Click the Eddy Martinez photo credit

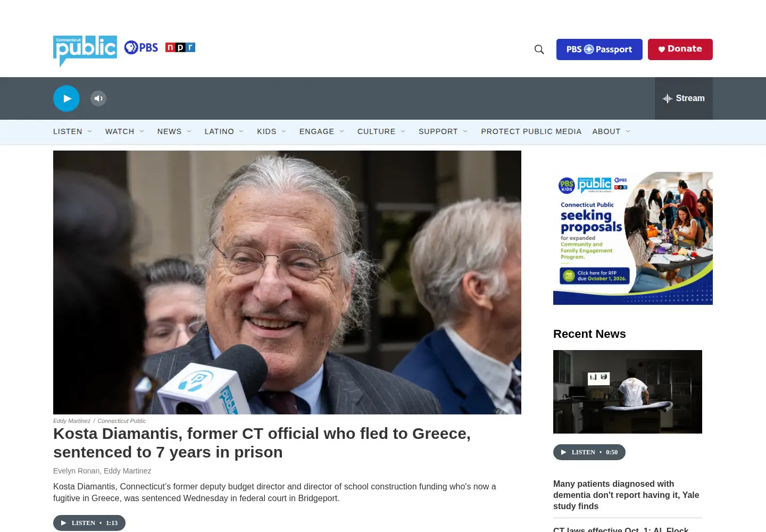tap(72, 421)
